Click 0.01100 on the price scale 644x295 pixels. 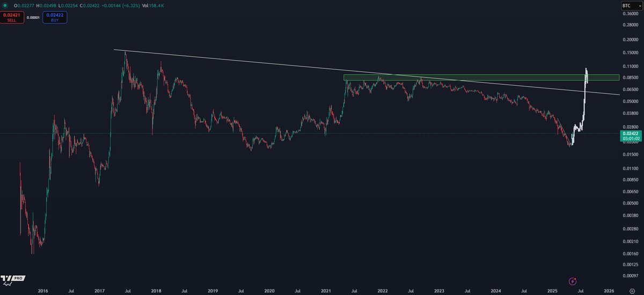pyautogui.click(x=630, y=168)
